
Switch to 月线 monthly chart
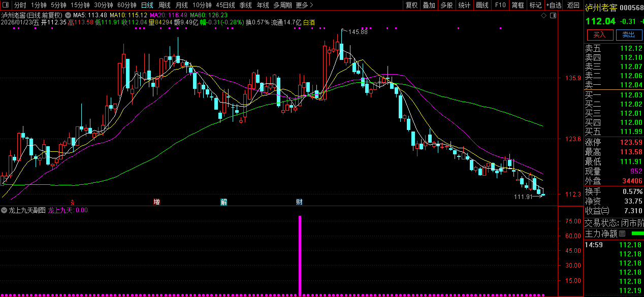click(182, 5)
